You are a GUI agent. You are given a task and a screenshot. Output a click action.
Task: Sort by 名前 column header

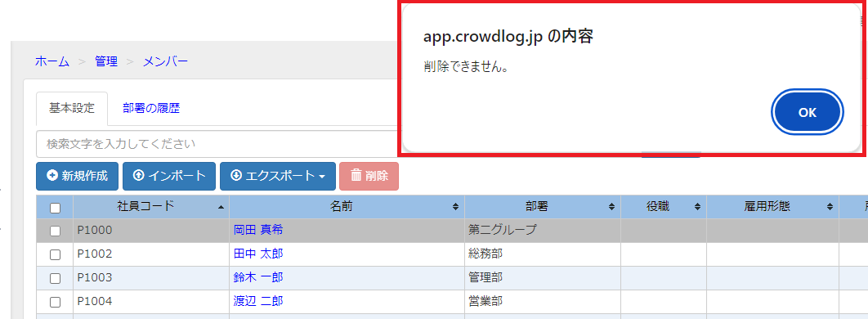click(x=347, y=207)
